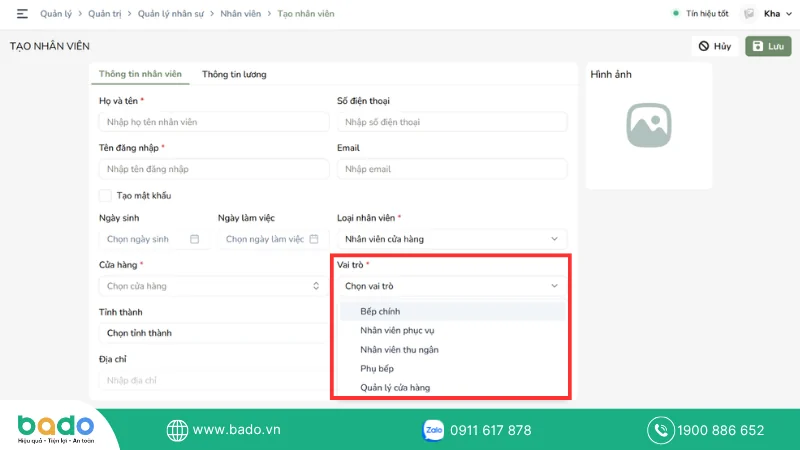
Task: Select Nhân viên phục vụ role option
Action: click(453, 330)
